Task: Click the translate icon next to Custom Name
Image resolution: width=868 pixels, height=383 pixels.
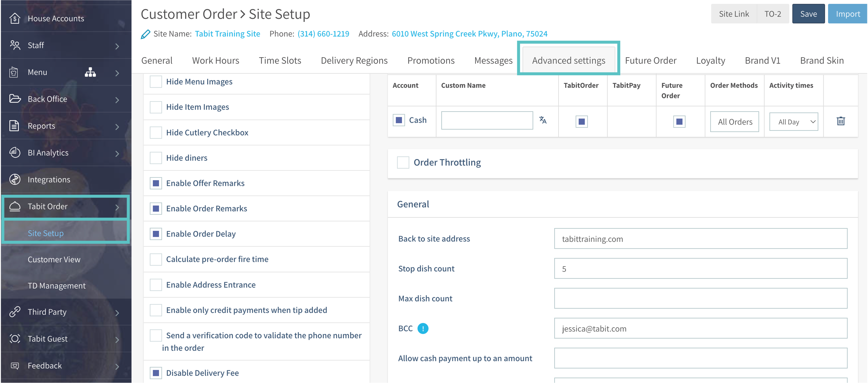Action: coord(542,120)
